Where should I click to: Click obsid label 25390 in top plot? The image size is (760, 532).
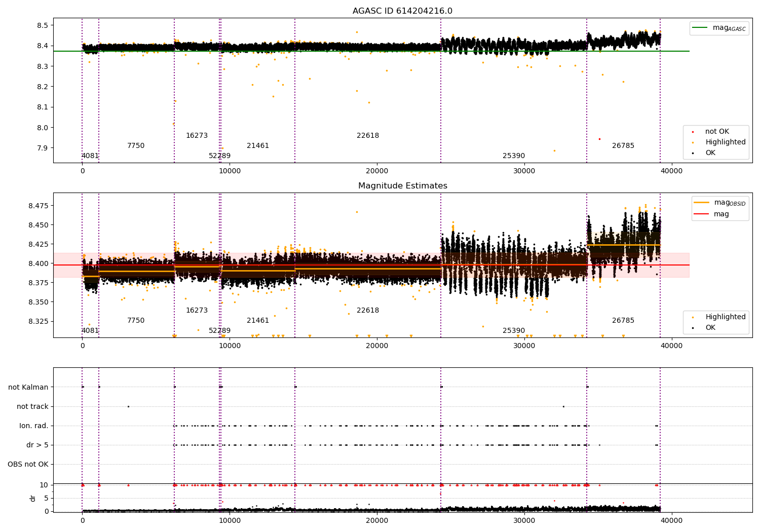click(514, 156)
